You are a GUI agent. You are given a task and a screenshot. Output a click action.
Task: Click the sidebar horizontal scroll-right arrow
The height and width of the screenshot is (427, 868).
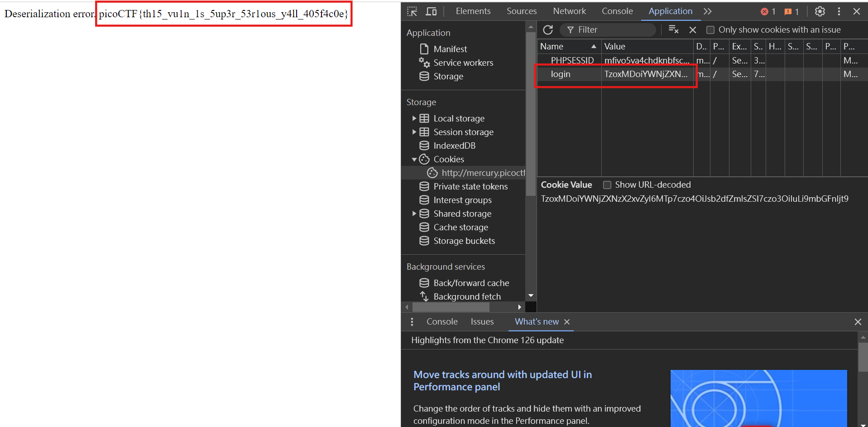[520, 307]
